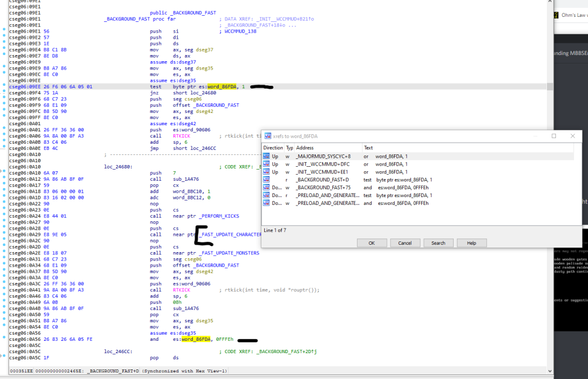Click highlighted word_86FDA in test instruction
This screenshot has height=379, width=588.
pos(222,86)
